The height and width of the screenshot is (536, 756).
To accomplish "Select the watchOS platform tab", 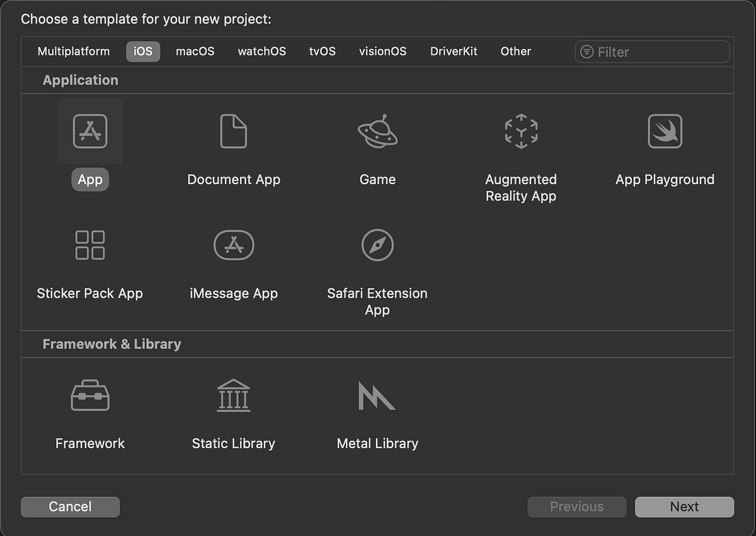I will (x=261, y=52).
